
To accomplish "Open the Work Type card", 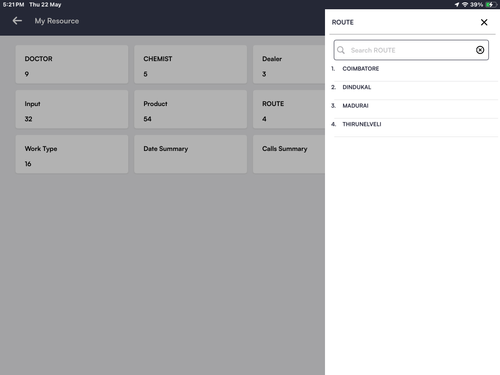I will point(72,154).
